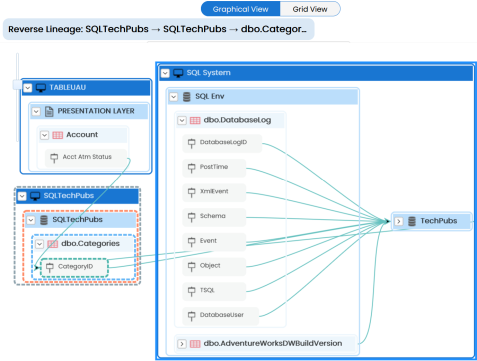Screen dimensions: 477x361
Task: Click the TABLEUAU monitor icon
Action: pyautogui.click(x=41, y=88)
